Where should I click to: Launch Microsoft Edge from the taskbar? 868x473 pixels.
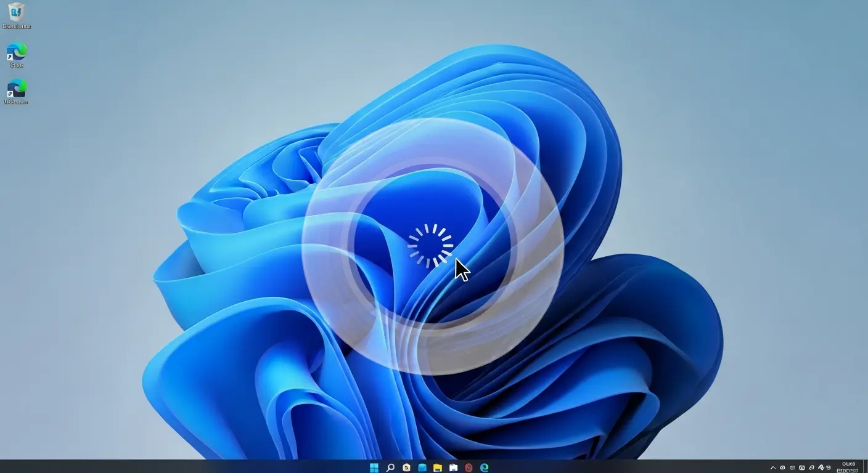485,468
